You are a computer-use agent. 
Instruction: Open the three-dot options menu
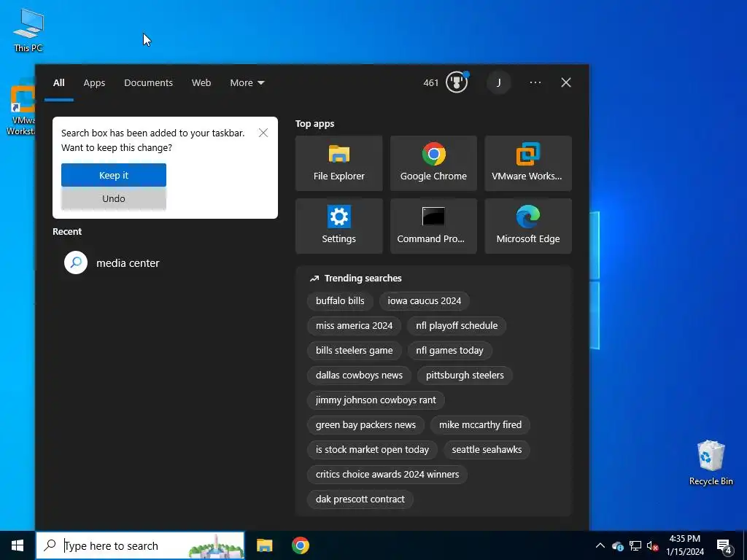pyautogui.click(x=535, y=82)
